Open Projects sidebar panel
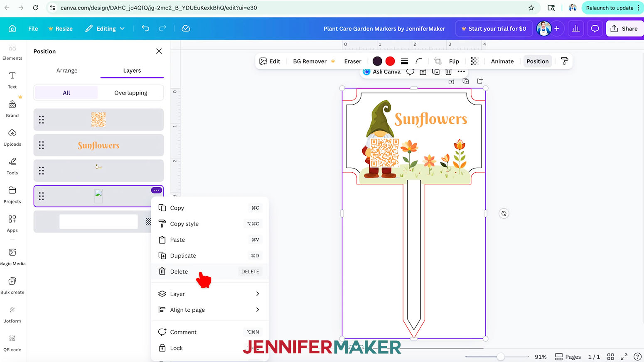Image resolution: width=644 pixels, height=362 pixels. (12, 195)
